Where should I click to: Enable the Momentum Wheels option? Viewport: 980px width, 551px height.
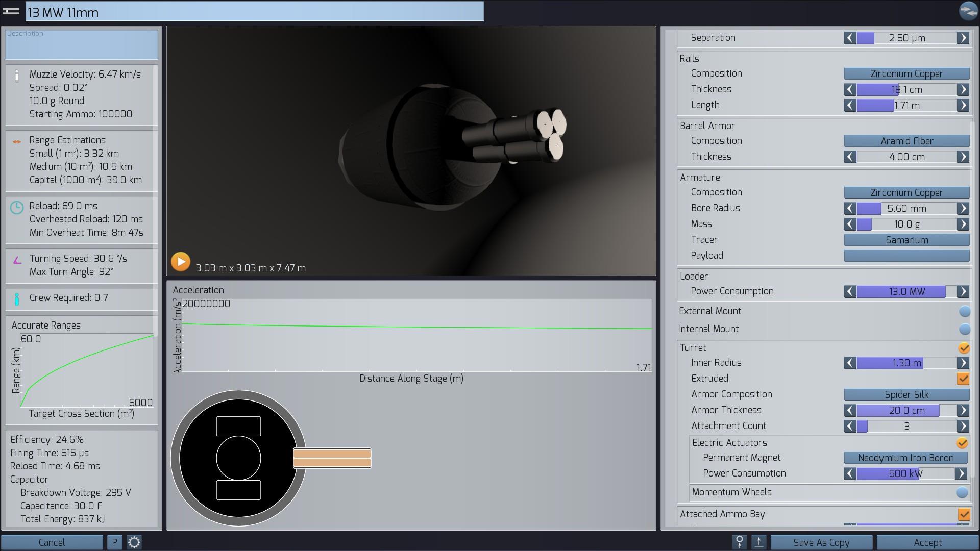tap(962, 492)
